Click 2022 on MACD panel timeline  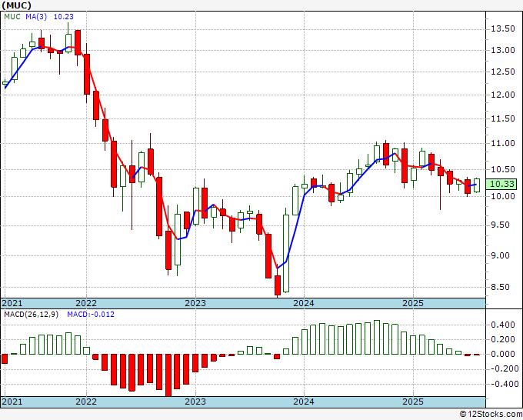86,402
